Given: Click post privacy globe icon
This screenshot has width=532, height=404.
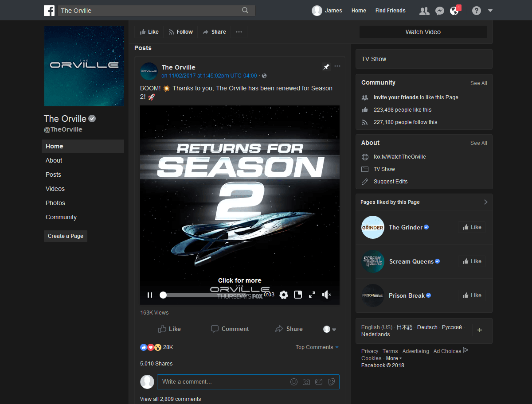Looking at the screenshot, I should tap(264, 76).
